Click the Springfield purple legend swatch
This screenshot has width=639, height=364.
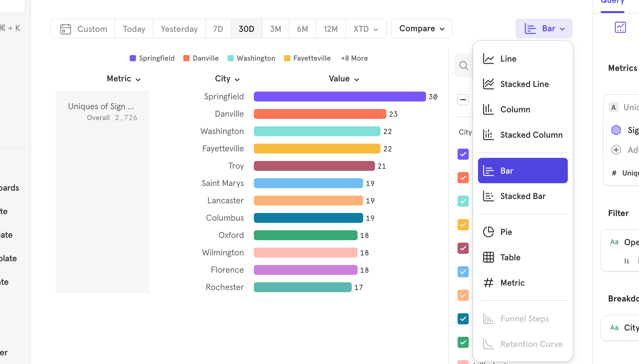133,58
